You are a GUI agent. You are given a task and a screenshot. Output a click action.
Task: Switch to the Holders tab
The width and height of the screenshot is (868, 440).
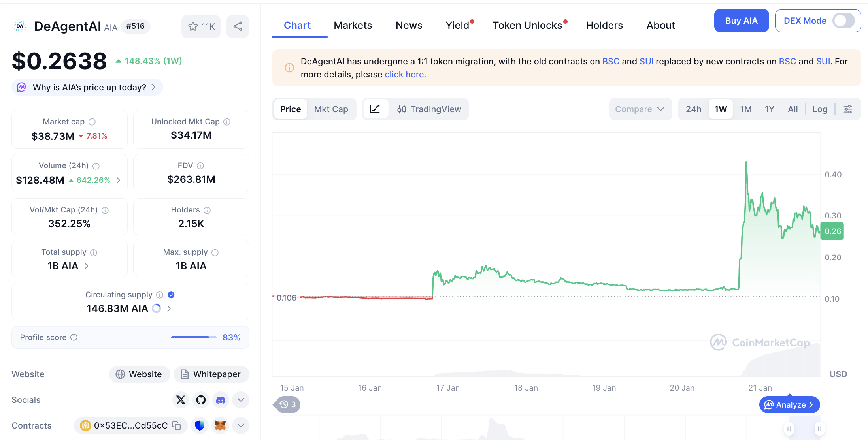pos(604,25)
